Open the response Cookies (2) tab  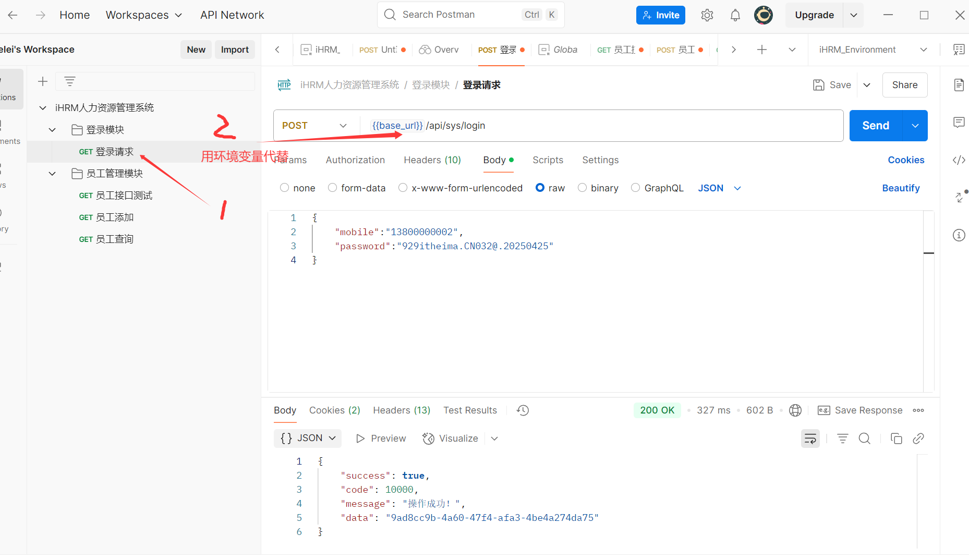pyautogui.click(x=335, y=410)
